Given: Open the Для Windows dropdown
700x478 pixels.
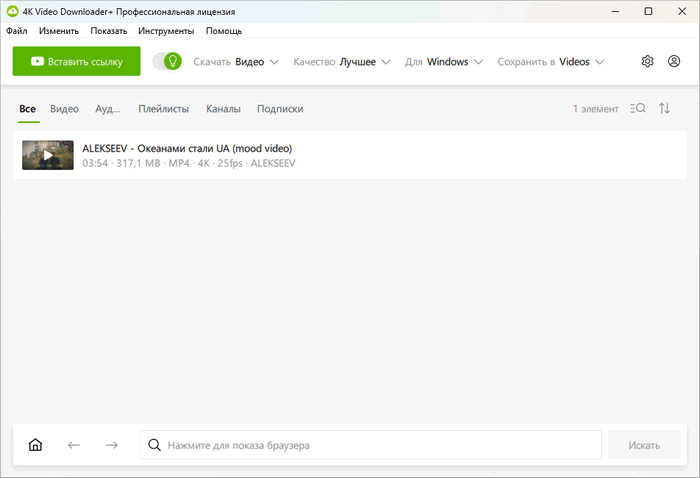Looking at the screenshot, I should 443,62.
